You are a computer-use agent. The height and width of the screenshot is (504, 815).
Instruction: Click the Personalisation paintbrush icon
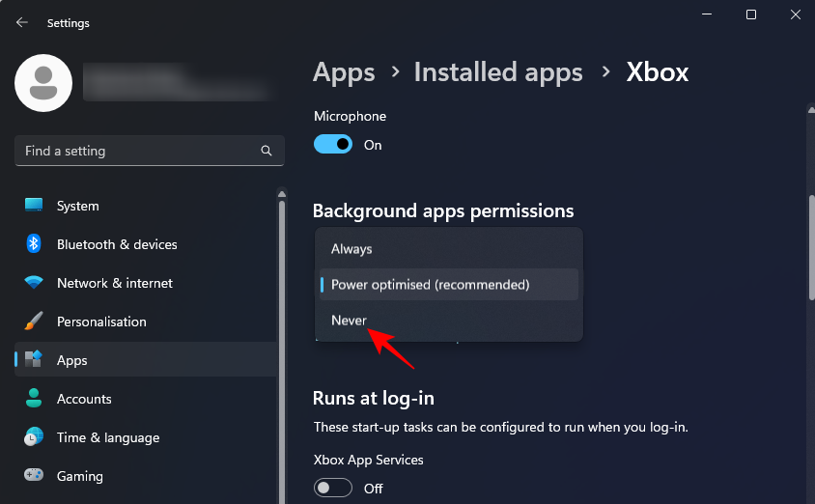(34, 322)
